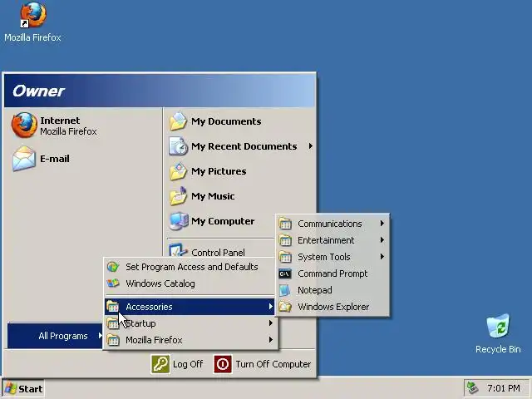Click the Firefox icon beside Internet entry

pyautogui.click(x=24, y=126)
